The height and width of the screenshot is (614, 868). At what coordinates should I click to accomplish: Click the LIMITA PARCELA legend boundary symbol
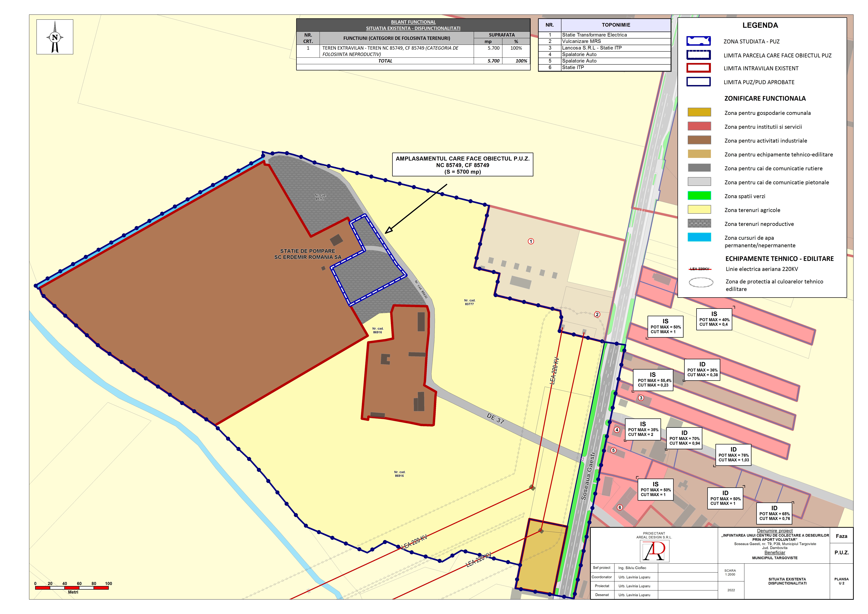pyautogui.click(x=699, y=55)
